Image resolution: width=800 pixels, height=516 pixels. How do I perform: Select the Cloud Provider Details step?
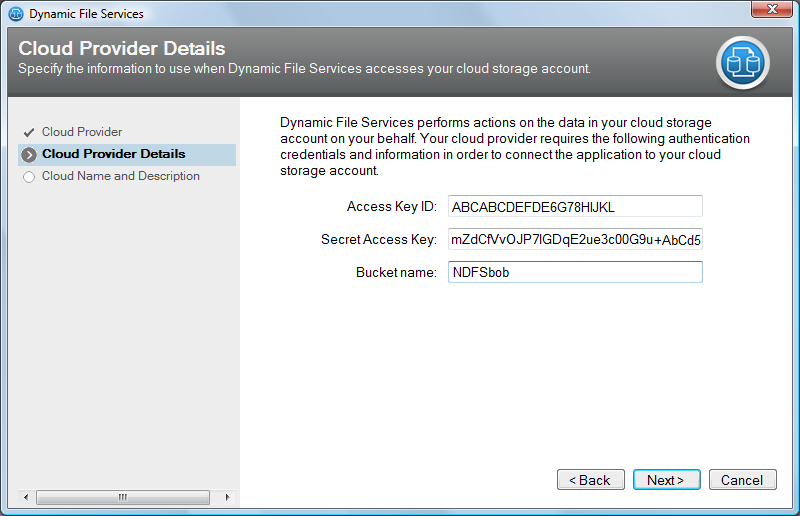point(113,154)
